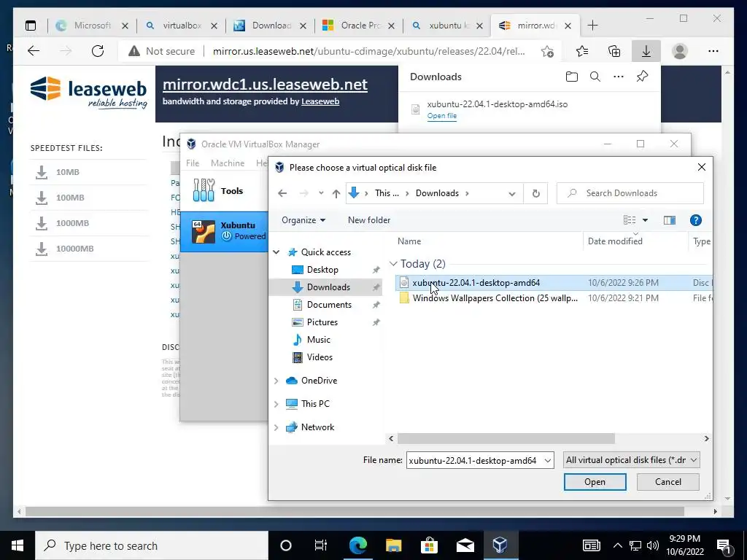Add this page to favorites star

[547, 52]
